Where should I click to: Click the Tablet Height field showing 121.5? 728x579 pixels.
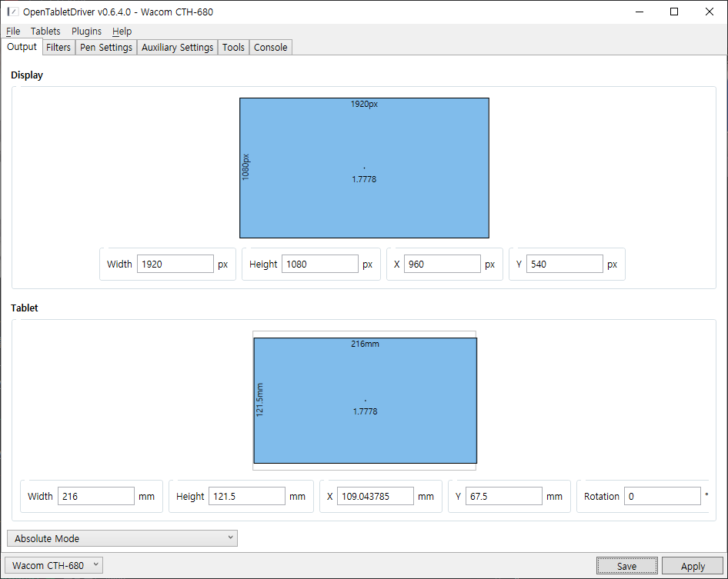pos(247,496)
